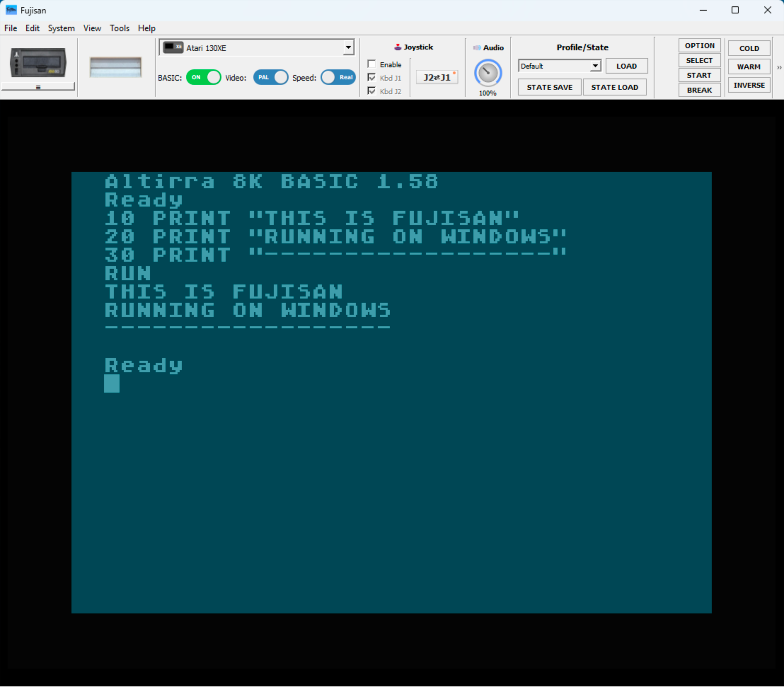Click the START console button
Screen dimensions: 784x687
pyautogui.click(x=699, y=75)
